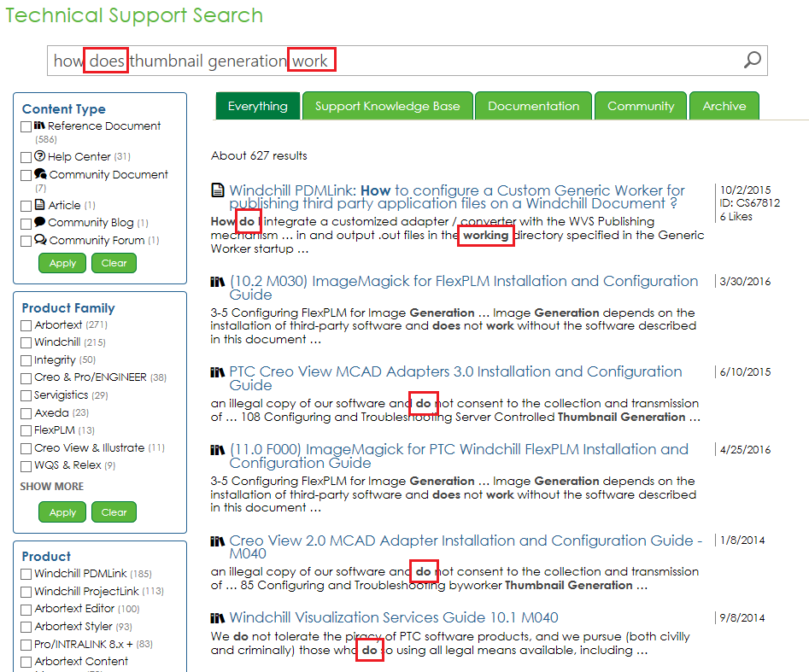Click the Community Blog speech bubble icon

click(x=40, y=222)
